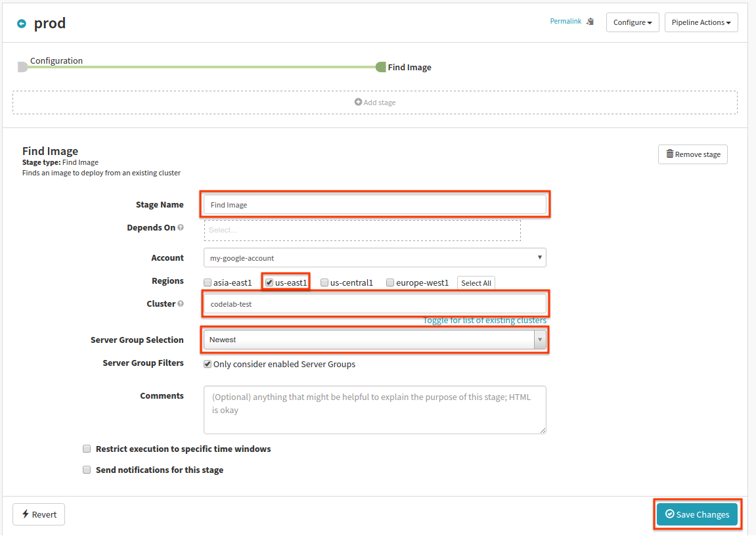Click the Configuration stage marker in pipeline graph
The height and width of the screenshot is (536, 756).
pos(22,67)
